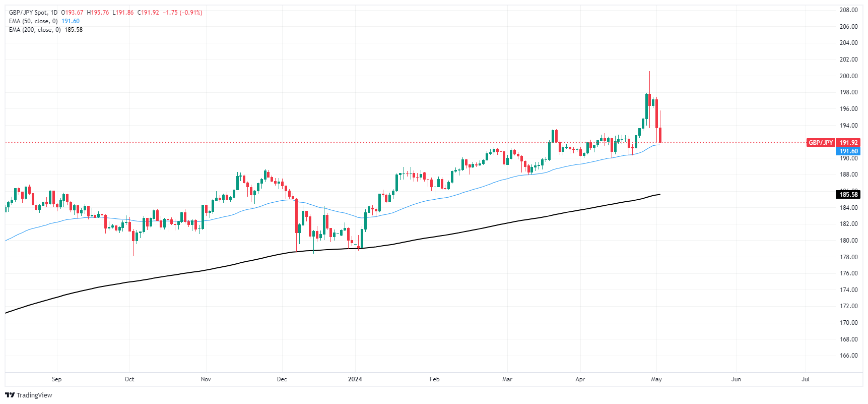Click the 185.58 value in EMA 200 legend
The width and height of the screenshot is (868, 404).
(74, 30)
